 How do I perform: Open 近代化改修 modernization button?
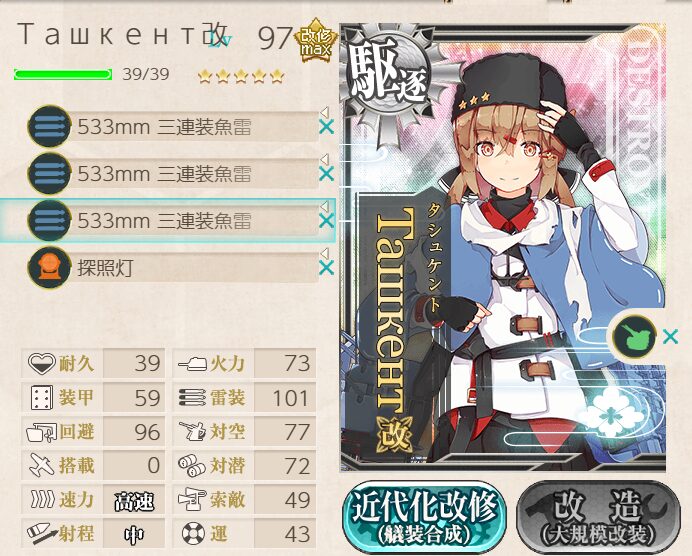(425, 517)
